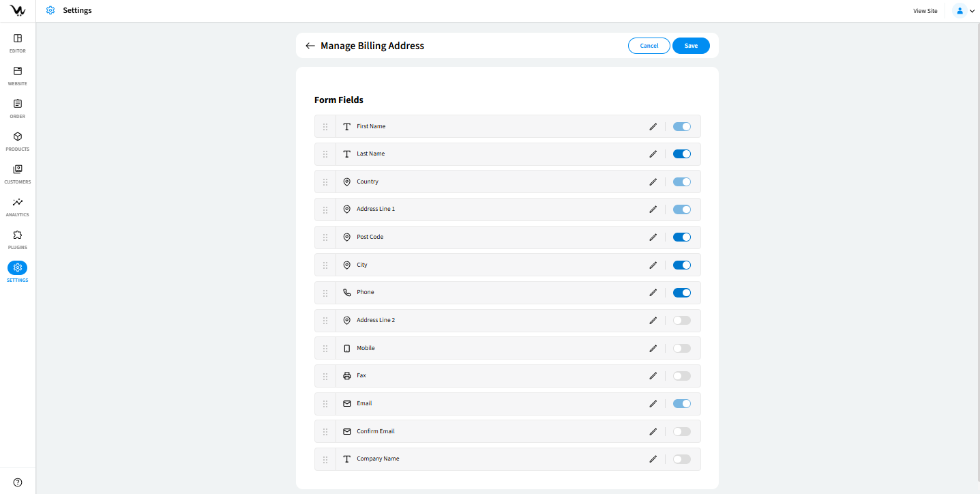This screenshot has height=494, width=980.
Task: Edit the First Name field with pencil icon
Action: (653, 126)
